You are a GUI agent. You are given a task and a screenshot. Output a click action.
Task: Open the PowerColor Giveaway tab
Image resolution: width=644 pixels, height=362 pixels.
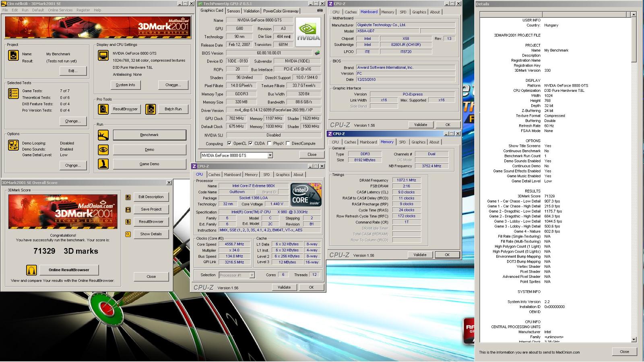pos(281,11)
